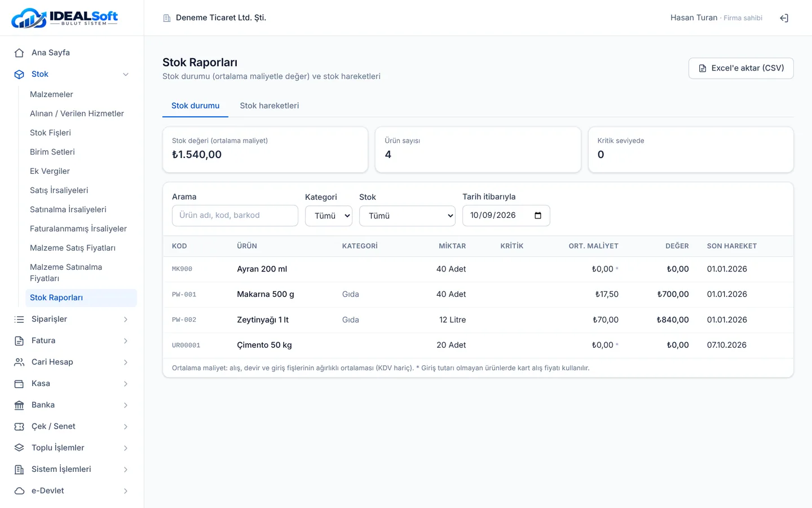Click the Kasa wallet icon in sidebar
This screenshot has height=508, width=812.
pos(19,384)
